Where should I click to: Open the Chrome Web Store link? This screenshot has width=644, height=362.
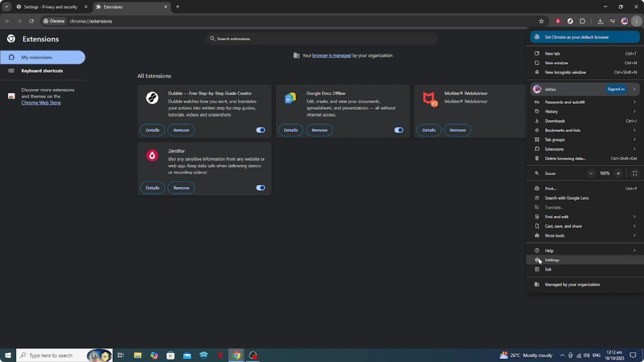click(41, 103)
